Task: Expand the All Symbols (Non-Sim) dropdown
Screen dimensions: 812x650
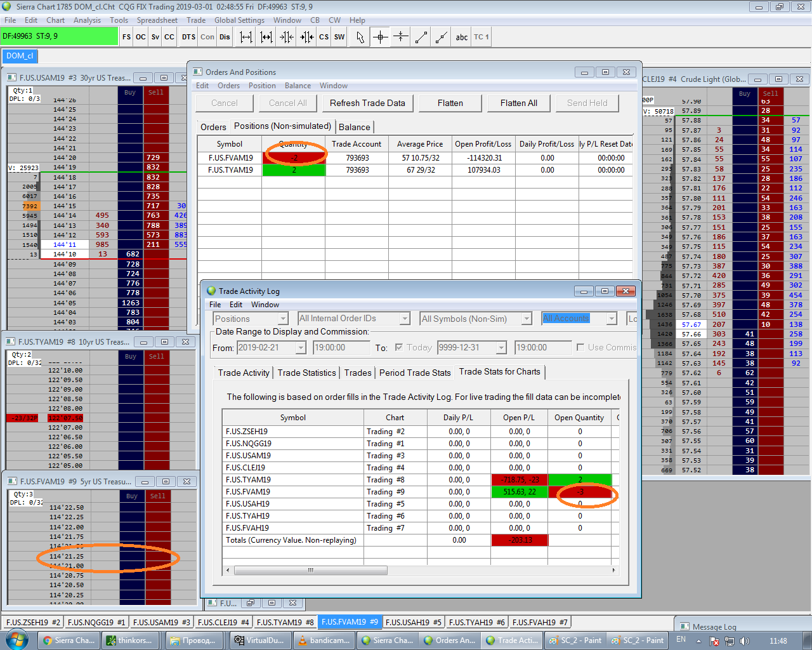Action: pos(527,319)
